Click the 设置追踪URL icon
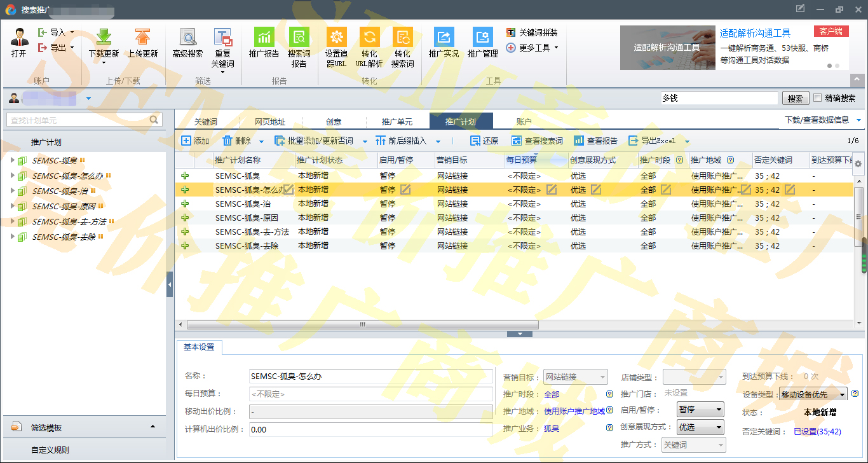The width and height of the screenshot is (868, 463). (x=336, y=37)
